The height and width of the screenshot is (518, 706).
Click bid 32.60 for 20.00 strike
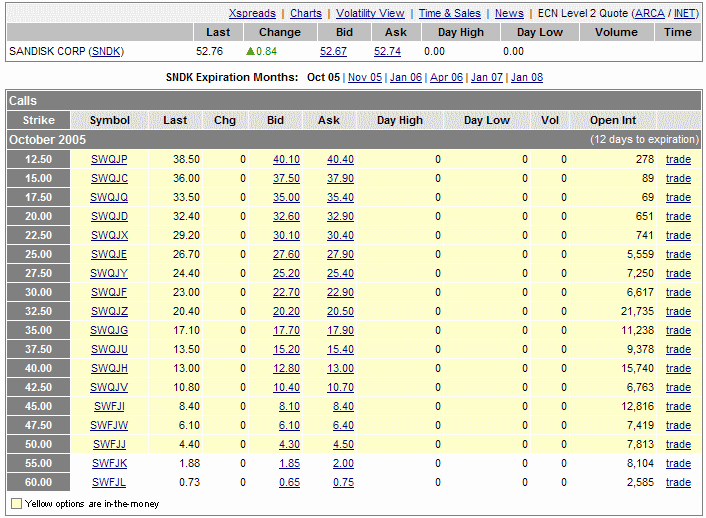(x=286, y=216)
